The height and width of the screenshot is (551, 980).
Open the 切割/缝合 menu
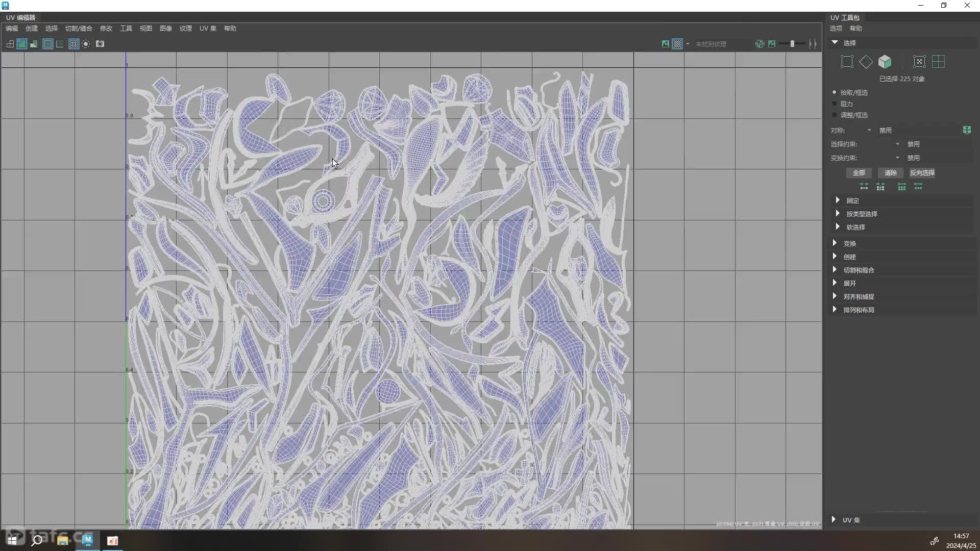pos(79,29)
